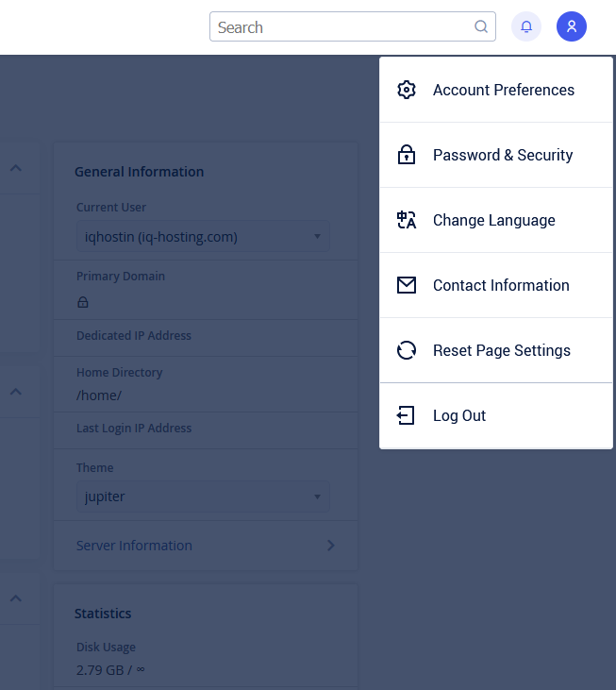Click the Change Language translate icon
This screenshot has height=690, width=616.
pos(407,220)
